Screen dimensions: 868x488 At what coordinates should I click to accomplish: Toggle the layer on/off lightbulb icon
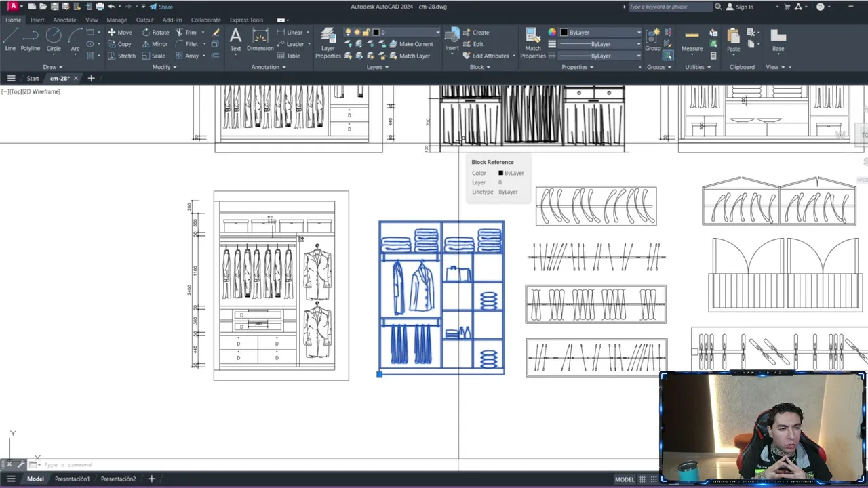point(348,32)
